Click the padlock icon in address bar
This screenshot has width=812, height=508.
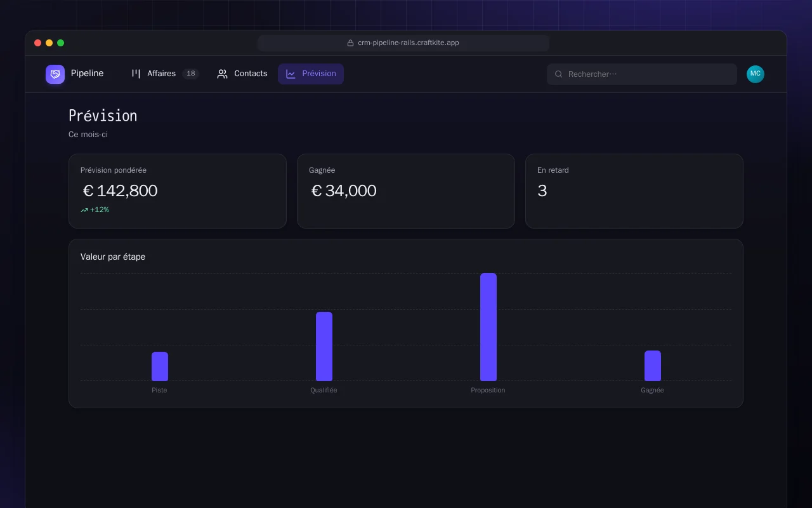tap(350, 43)
